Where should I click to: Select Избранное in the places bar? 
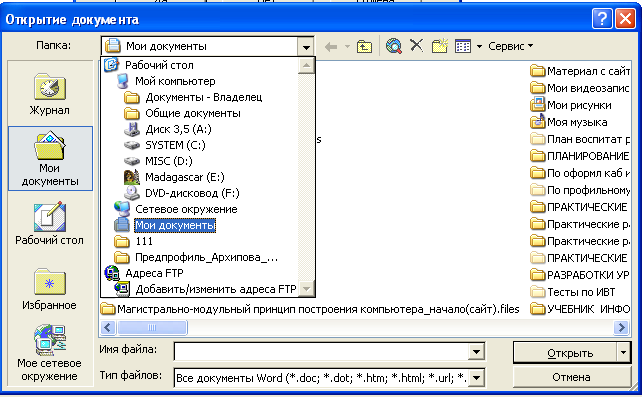tap(50, 289)
